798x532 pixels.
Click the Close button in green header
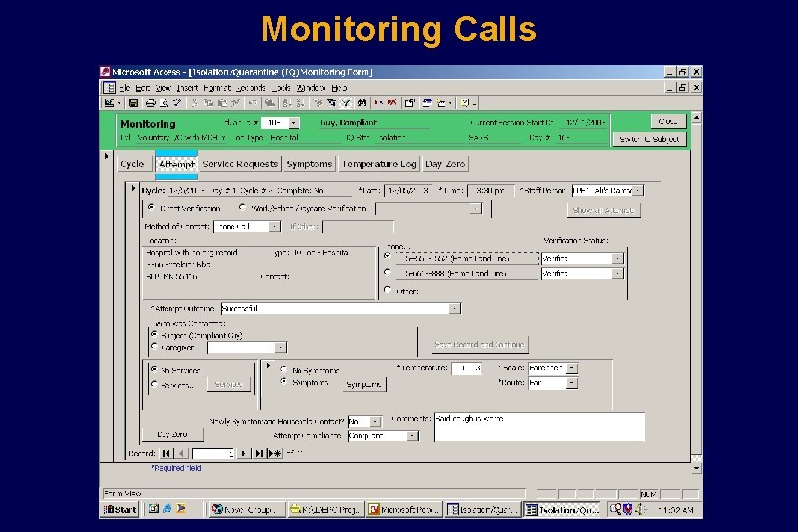coord(668,121)
